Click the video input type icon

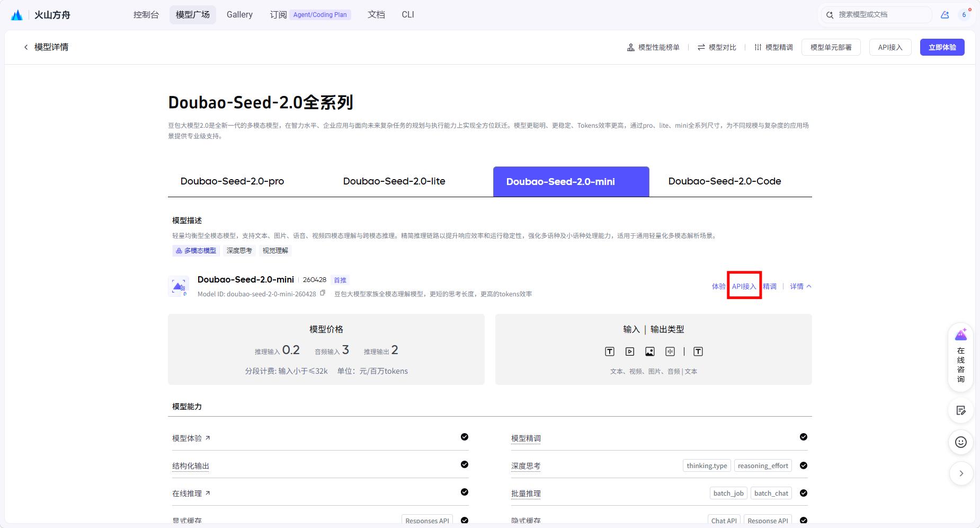click(630, 351)
